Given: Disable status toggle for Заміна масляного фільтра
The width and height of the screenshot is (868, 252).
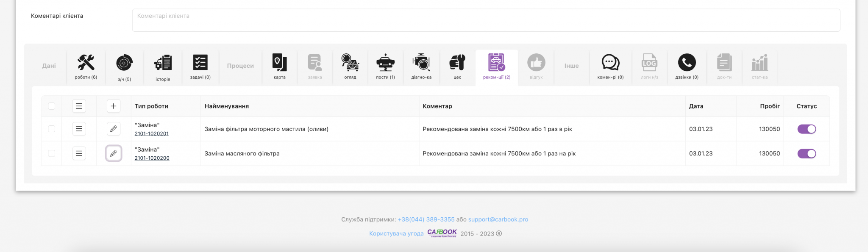Looking at the screenshot, I should pyautogui.click(x=807, y=154).
